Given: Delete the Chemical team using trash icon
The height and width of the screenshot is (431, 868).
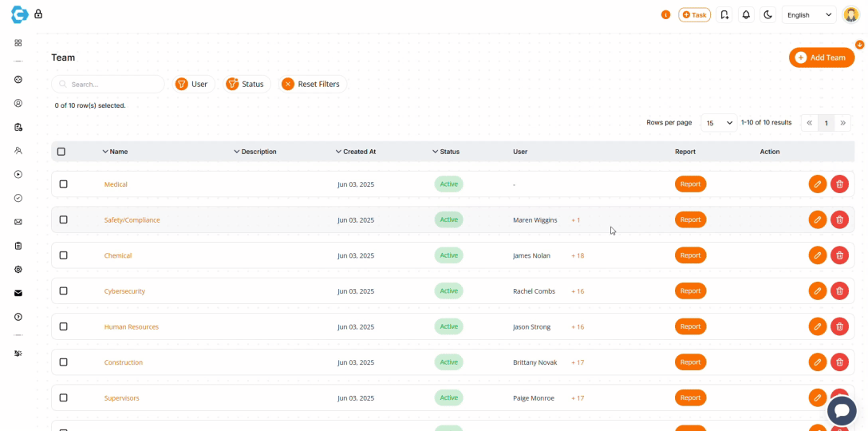Looking at the screenshot, I should point(839,255).
